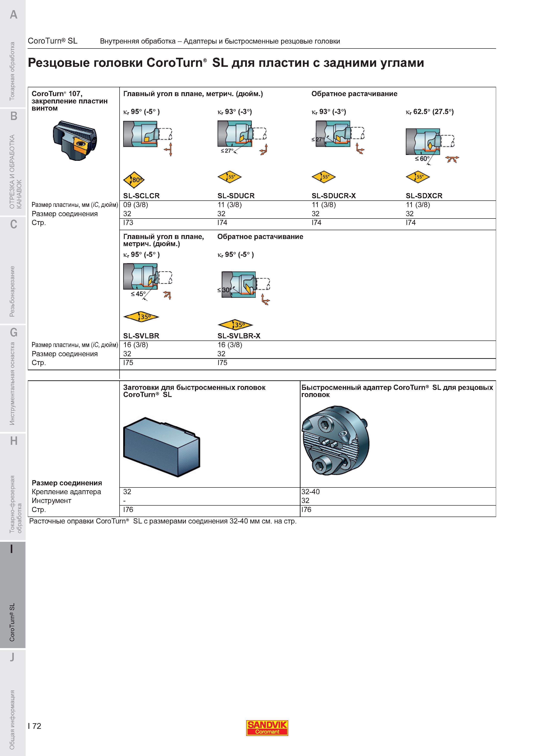This screenshot has height=756, width=534.
Task: Click feed direction arrows beside SL-SDXCR diagram
Action: point(452,160)
